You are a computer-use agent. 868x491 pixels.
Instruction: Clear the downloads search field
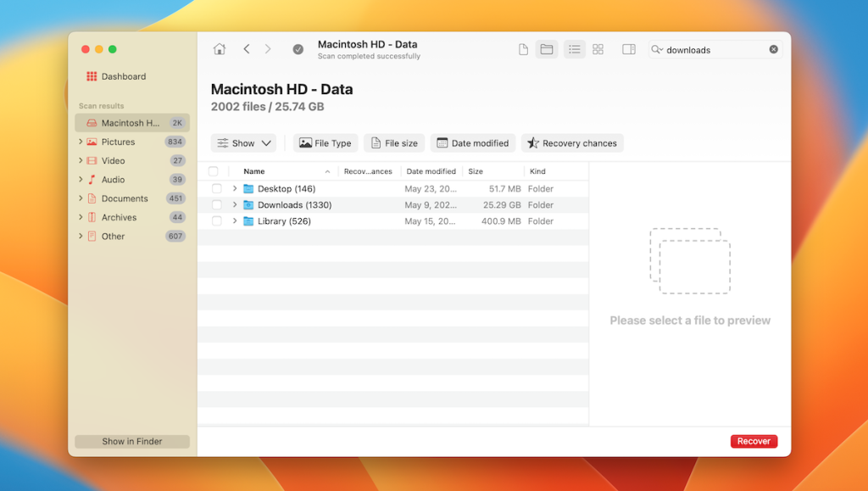click(x=773, y=48)
